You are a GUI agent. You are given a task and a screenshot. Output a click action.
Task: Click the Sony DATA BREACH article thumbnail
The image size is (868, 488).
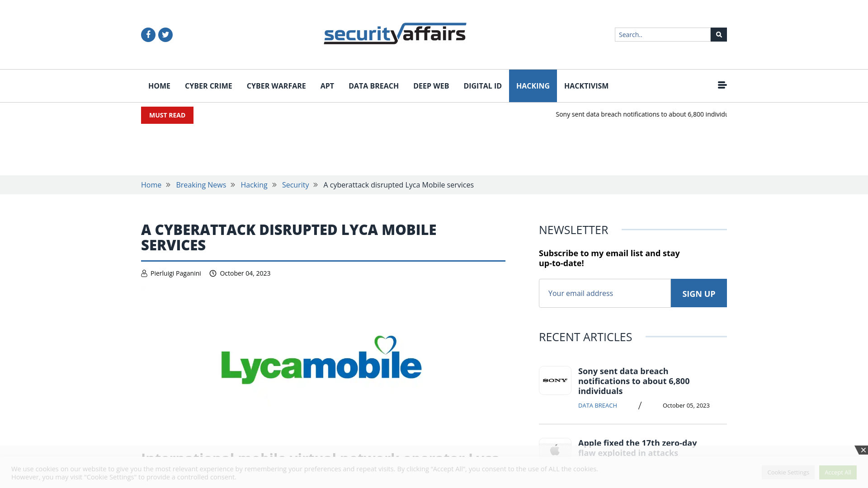pos(555,380)
